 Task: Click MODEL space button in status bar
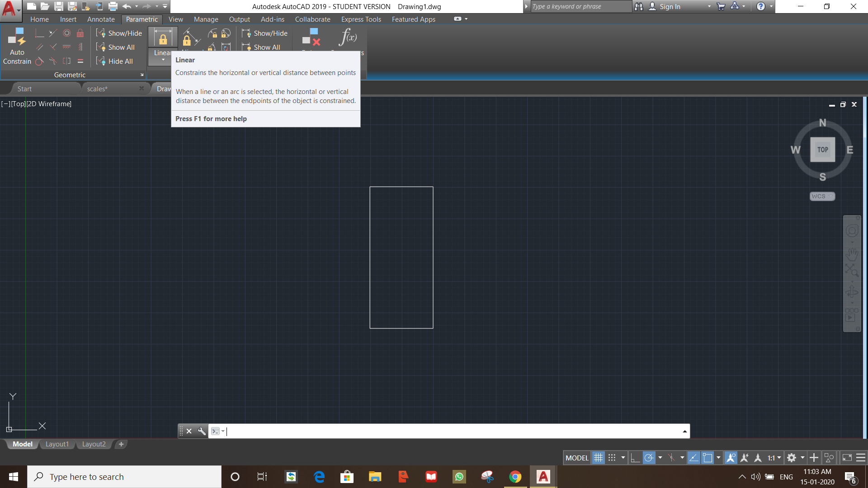click(x=577, y=458)
